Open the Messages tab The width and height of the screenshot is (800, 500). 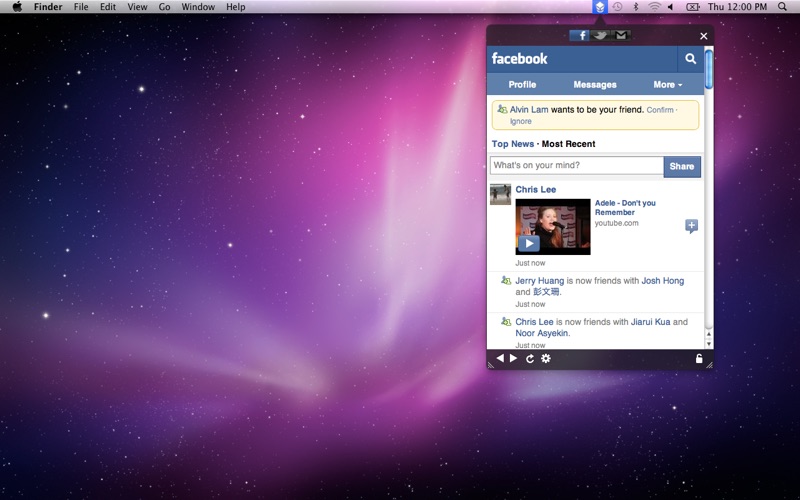[x=595, y=85]
